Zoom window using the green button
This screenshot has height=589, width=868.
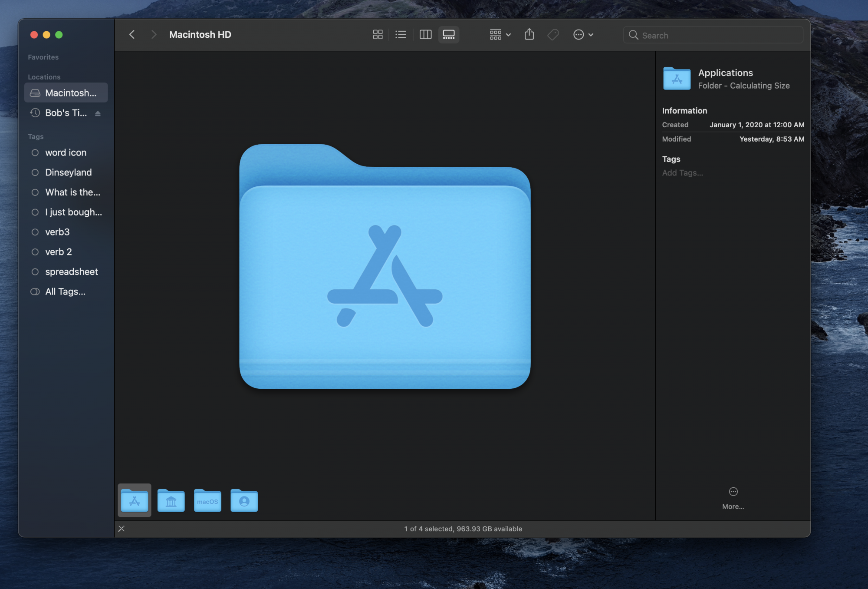pyautogui.click(x=59, y=35)
